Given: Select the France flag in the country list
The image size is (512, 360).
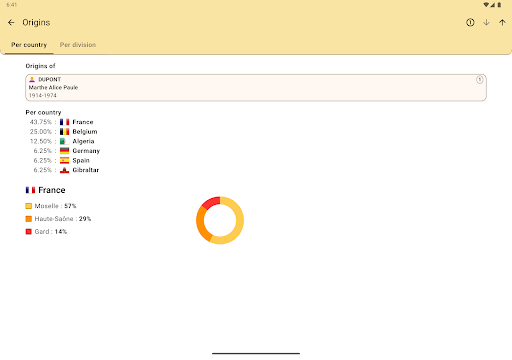Looking at the screenshot, I should tap(64, 122).
